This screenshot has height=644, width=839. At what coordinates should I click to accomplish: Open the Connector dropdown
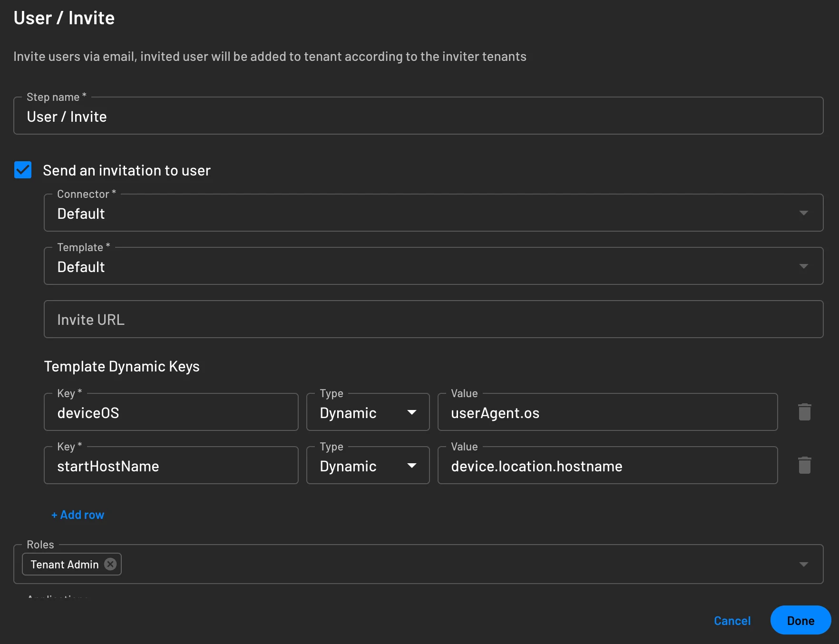tap(433, 213)
